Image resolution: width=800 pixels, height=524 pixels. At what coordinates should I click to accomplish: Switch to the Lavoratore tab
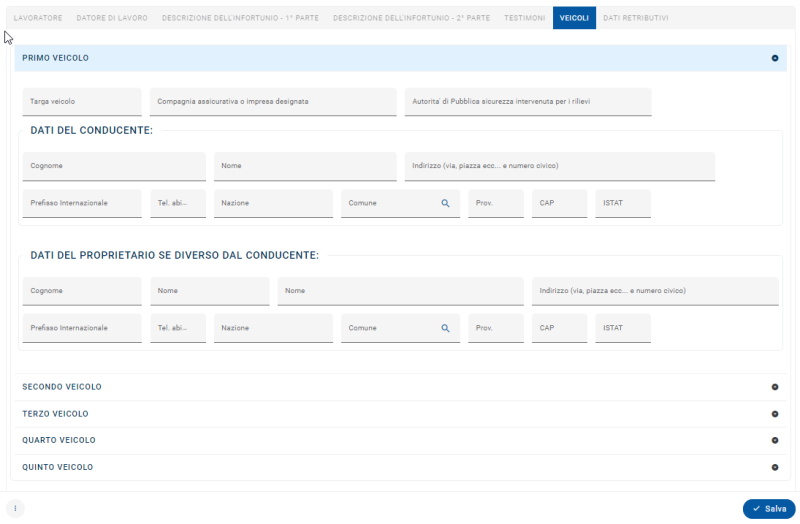tap(38, 18)
